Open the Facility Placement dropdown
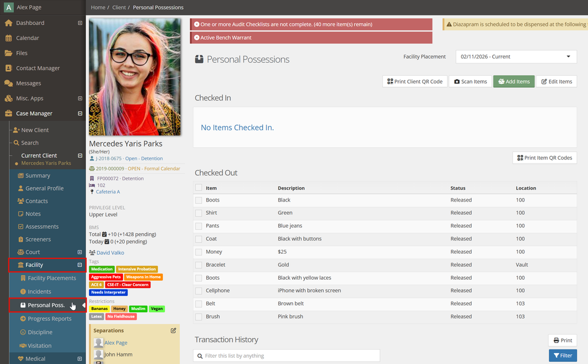This screenshot has width=588, height=364. [x=516, y=57]
